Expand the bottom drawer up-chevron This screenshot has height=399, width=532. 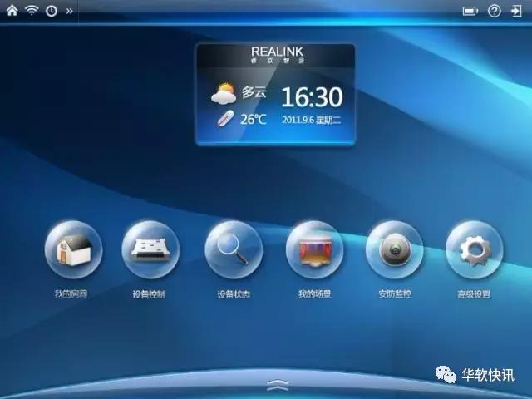278,385
